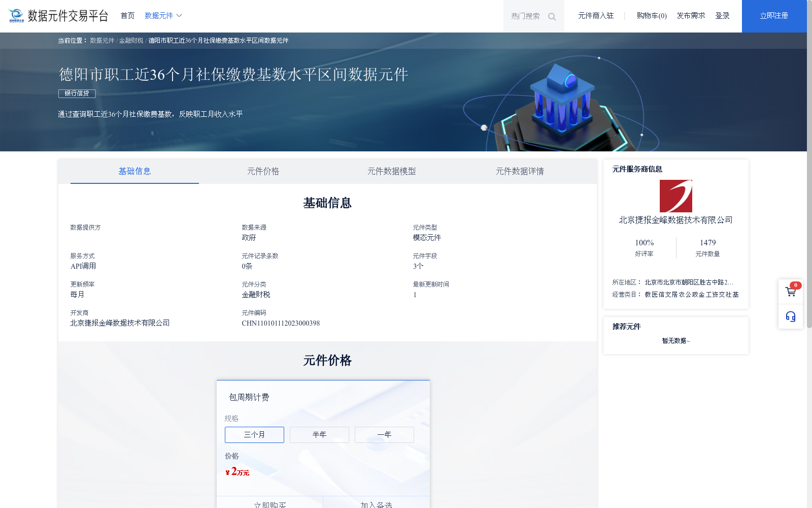This screenshot has width=812, height=508.
Task: Click 数据元件 breadcrumb link
Action: click(x=102, y=41)
